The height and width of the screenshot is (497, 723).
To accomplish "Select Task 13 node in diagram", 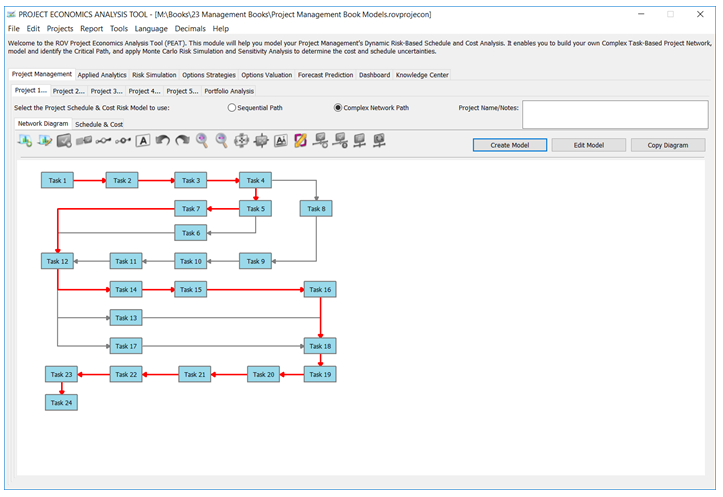I will click(x=126, y=318).
